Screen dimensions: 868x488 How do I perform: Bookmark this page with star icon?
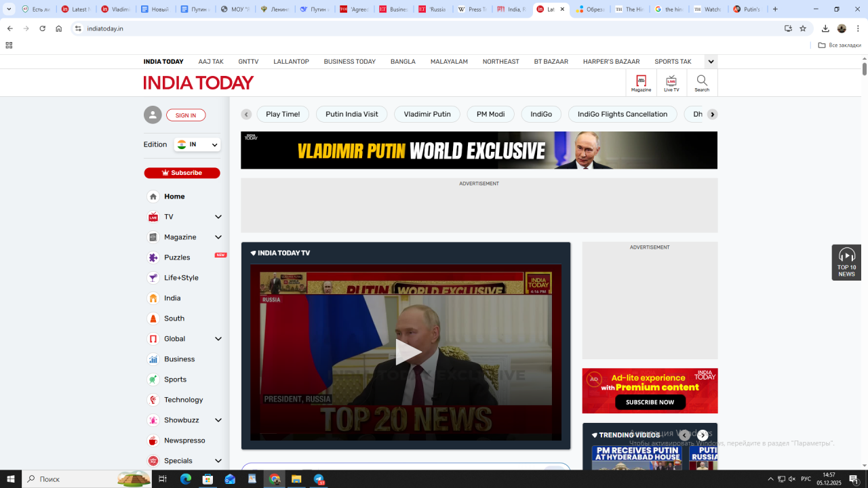[803, 28]
